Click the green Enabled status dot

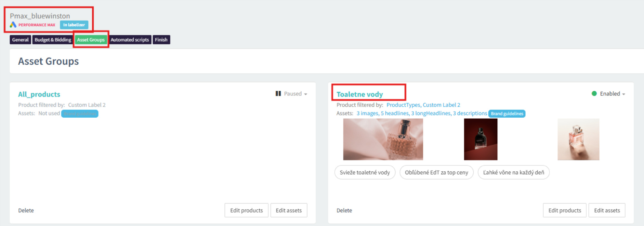point(594,94)
